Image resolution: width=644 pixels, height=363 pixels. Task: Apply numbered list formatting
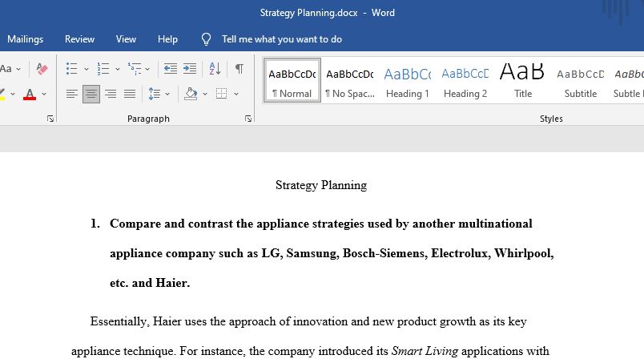click(x=103, y=69)
